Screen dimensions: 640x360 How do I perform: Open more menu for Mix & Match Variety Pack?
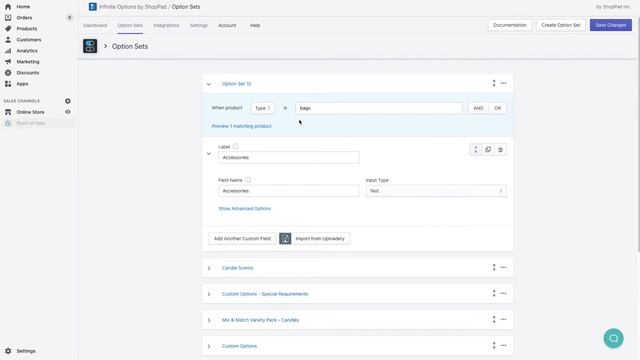coord(503,320)
